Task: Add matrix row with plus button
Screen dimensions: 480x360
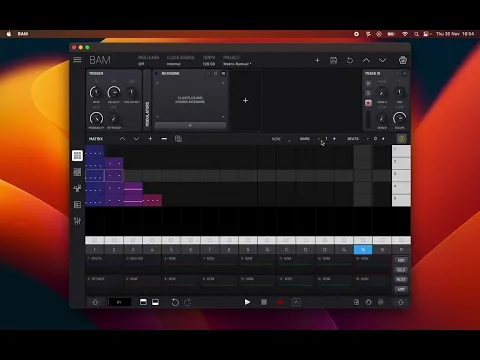Action: point(150,139)
